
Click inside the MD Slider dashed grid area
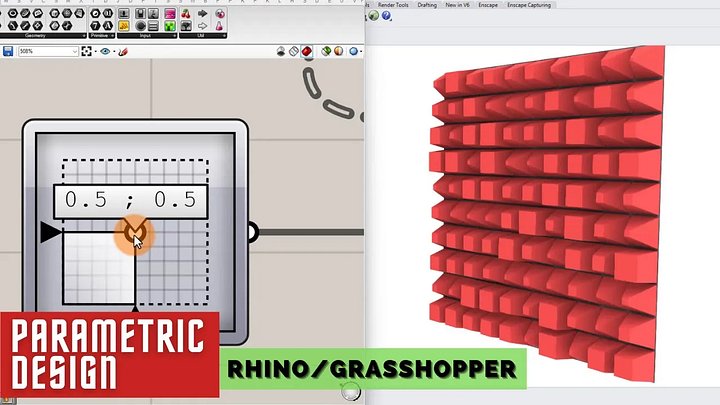135,232
